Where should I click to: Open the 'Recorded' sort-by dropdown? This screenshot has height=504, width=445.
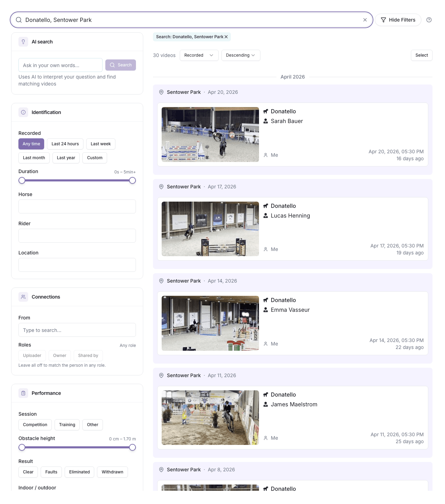click(x=199, y=55)
